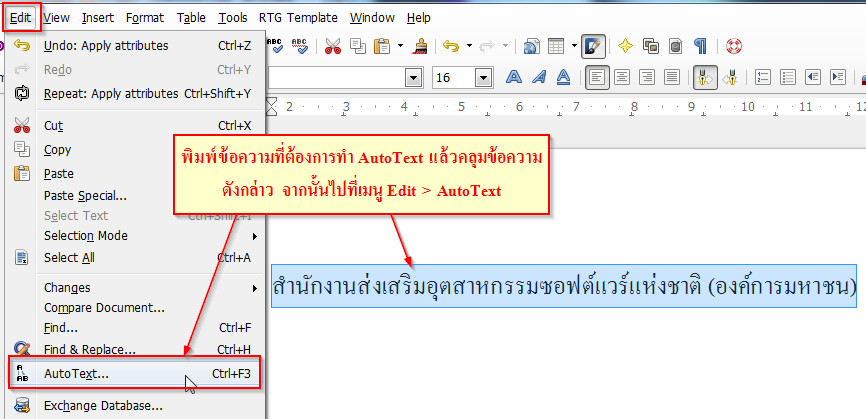Image resolution: width=866 pixels, height=419 pixels.
Task: Open the Gallery icon
Action: [651, 46]
